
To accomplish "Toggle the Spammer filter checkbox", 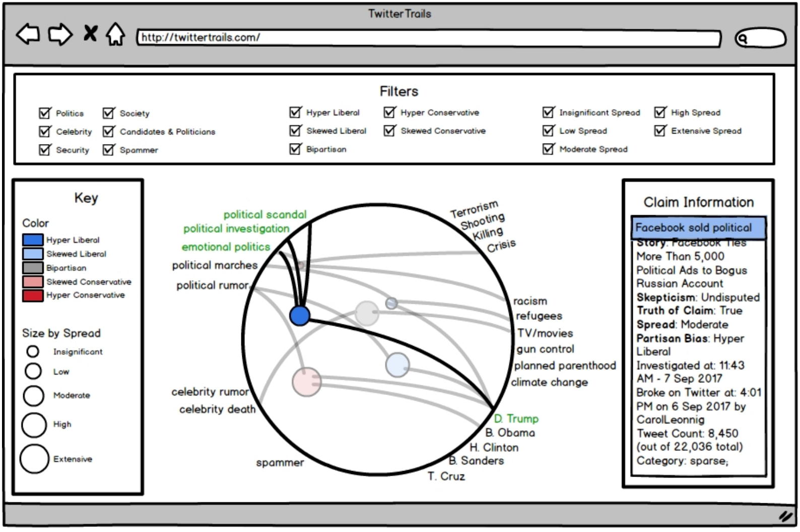I will pos(109,150).
